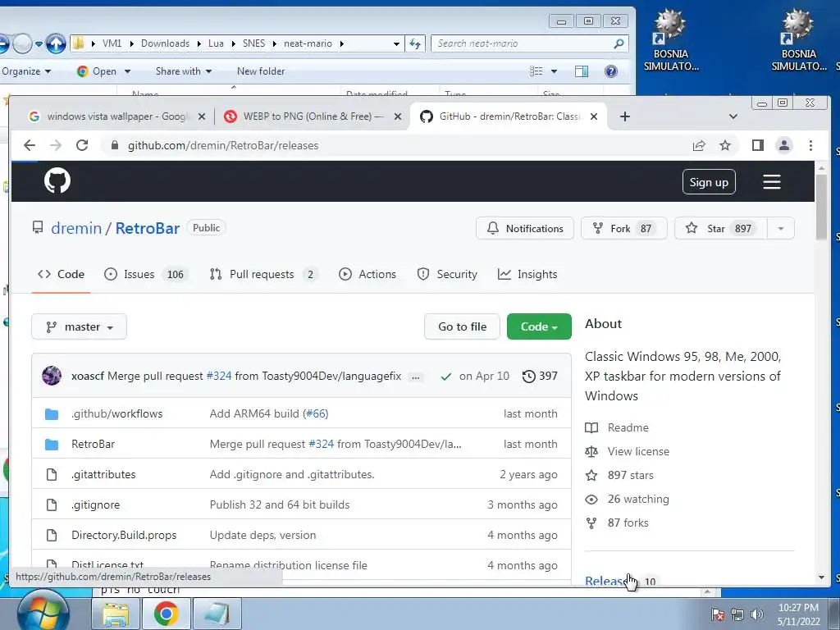Open Explorer Share with dropdown
840x630 pixels.
(183, 71)
